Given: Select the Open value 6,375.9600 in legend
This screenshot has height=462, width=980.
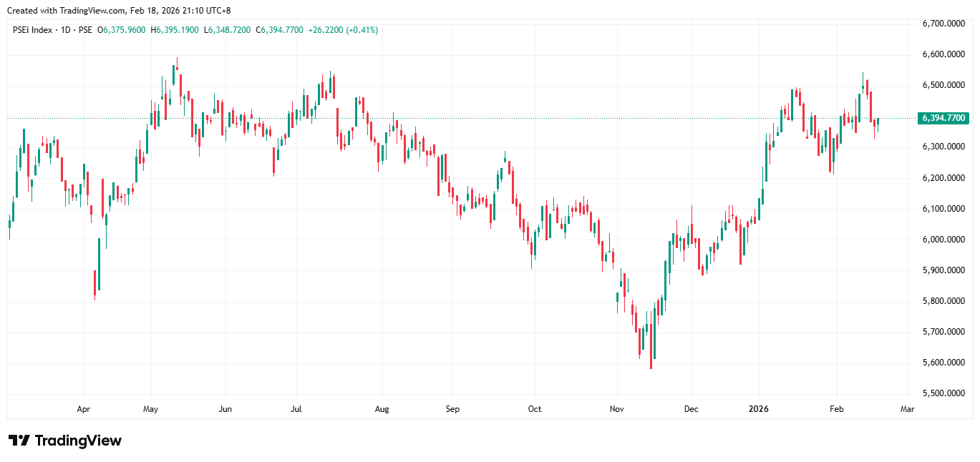Looking at the screenshot, I should (125, 30).
